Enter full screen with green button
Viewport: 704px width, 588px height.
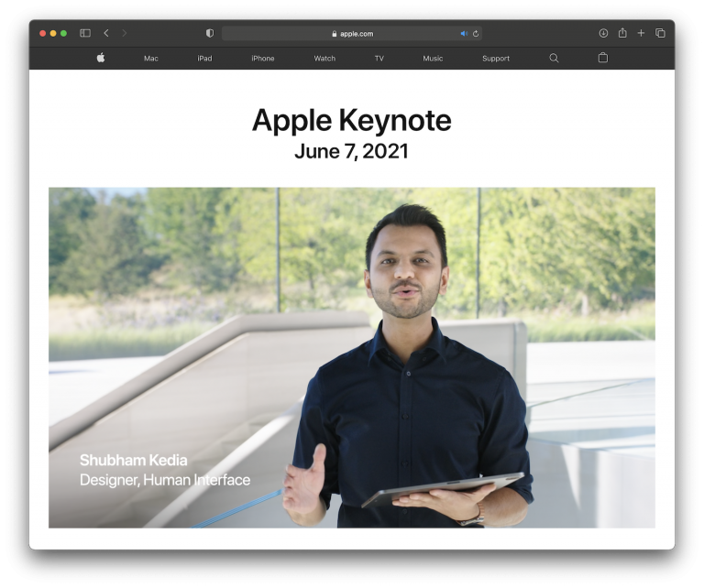pos(64,33)
